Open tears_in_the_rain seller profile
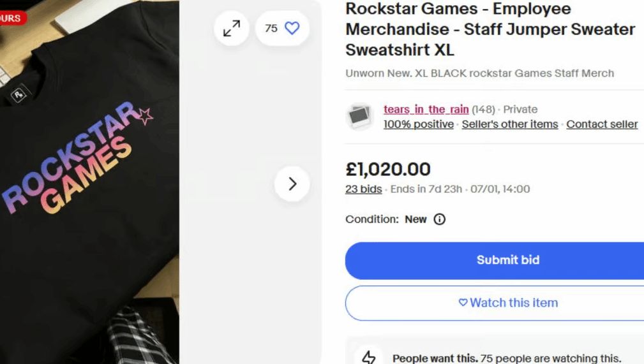 click(x=426, y=110)
